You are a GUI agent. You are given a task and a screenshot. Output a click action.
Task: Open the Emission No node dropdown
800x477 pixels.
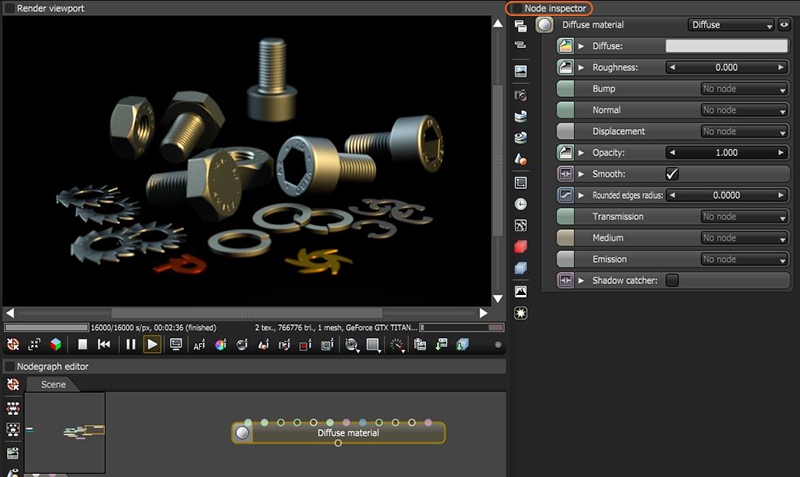pos(745,260)
